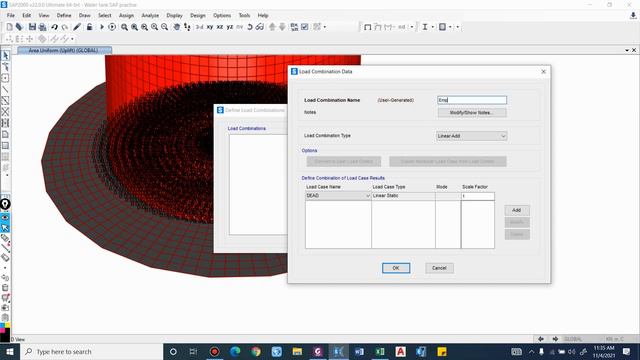The image size is (640, 360).
Task: Select the pointer tool in left toolbar
Action: click(x=5, y=56)
